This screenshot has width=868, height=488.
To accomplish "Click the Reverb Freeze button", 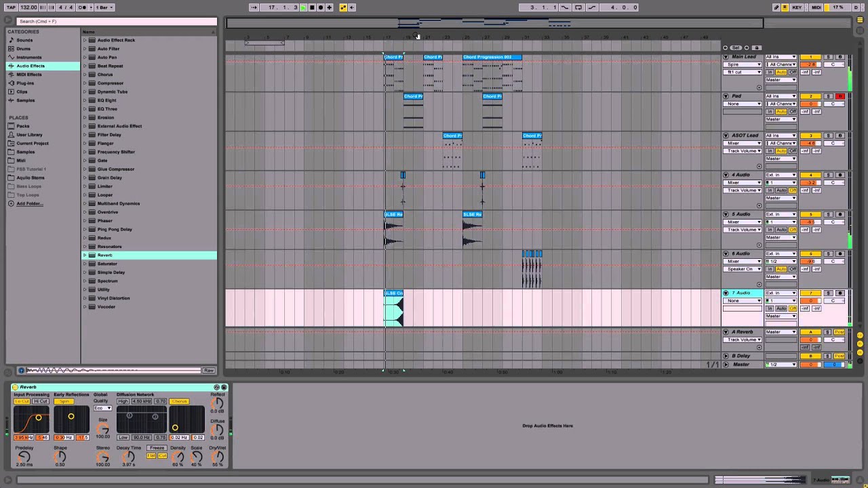I will 157,448.
